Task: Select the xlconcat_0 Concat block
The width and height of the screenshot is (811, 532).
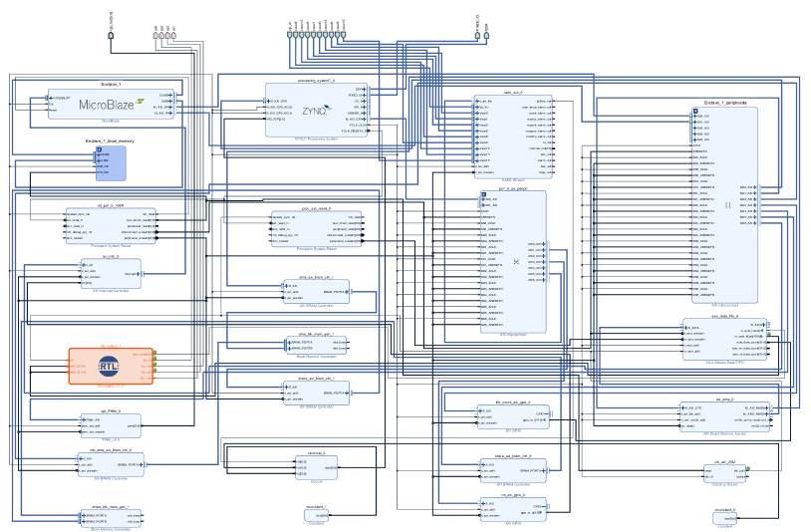Action: [x=317, y=467]
